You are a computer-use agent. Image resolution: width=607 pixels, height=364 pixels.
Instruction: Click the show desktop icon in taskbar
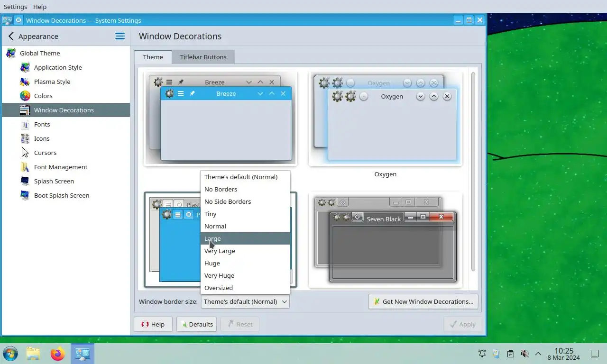click(x=594, y=354)
